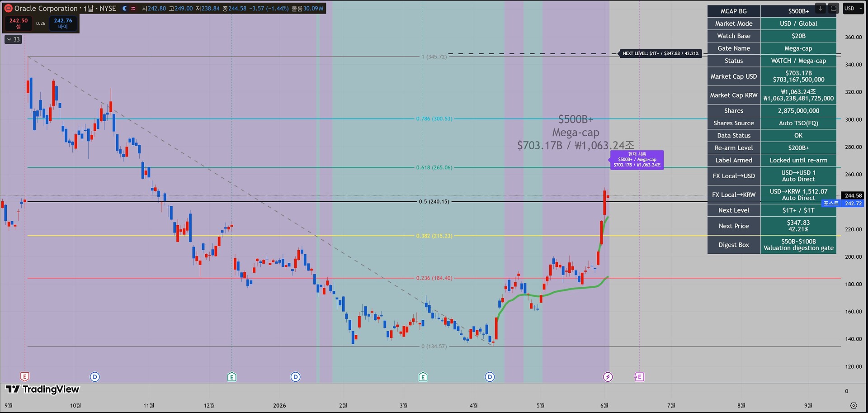Click the MCAP BG table header cell
Image resolution: width=868 pixels, height=413 pixels.
coord(734,11)
